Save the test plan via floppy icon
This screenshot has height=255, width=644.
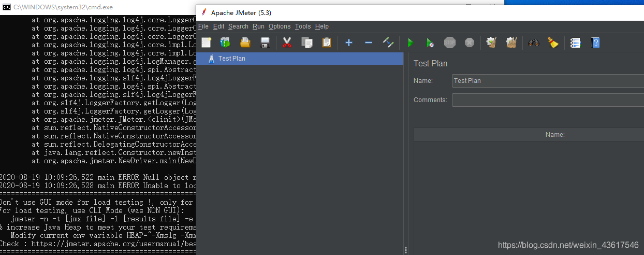(x=265, y=42)
